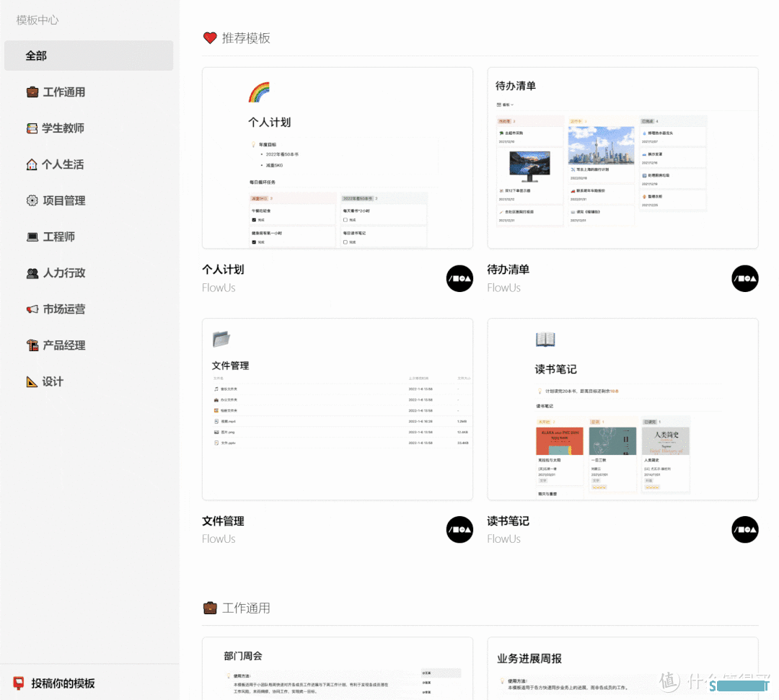Screen dimensions: 779x700
Task: Click the 个人计划 title below its card
Action: click(223, 270)
